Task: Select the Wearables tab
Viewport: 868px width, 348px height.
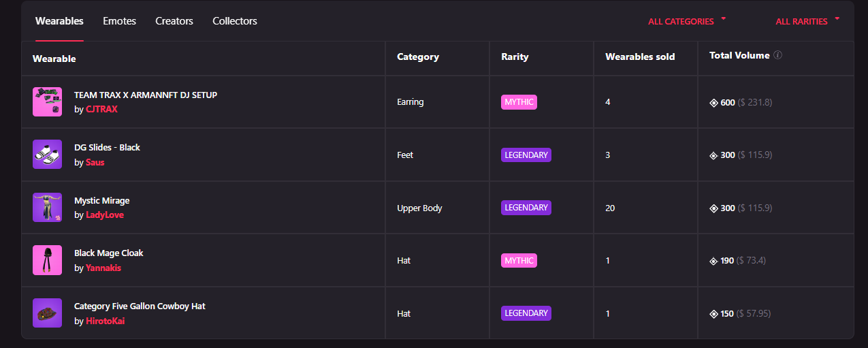Action: [x=59, y=21]
